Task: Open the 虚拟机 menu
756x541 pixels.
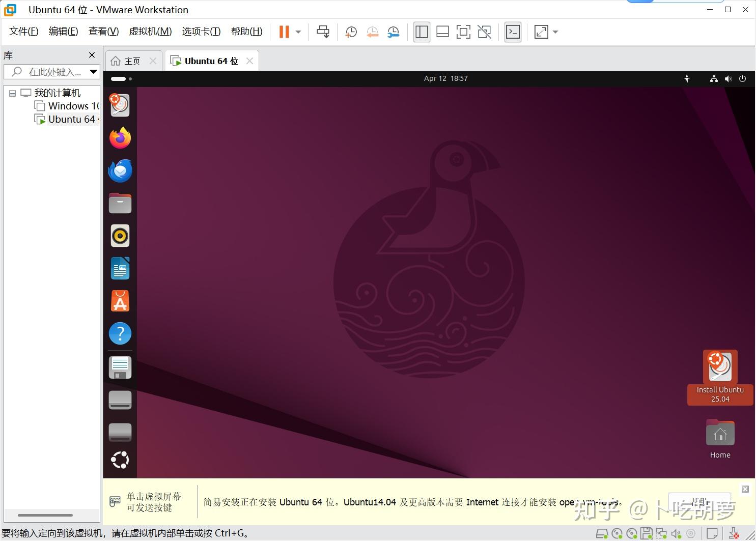Action: (150, 31)
